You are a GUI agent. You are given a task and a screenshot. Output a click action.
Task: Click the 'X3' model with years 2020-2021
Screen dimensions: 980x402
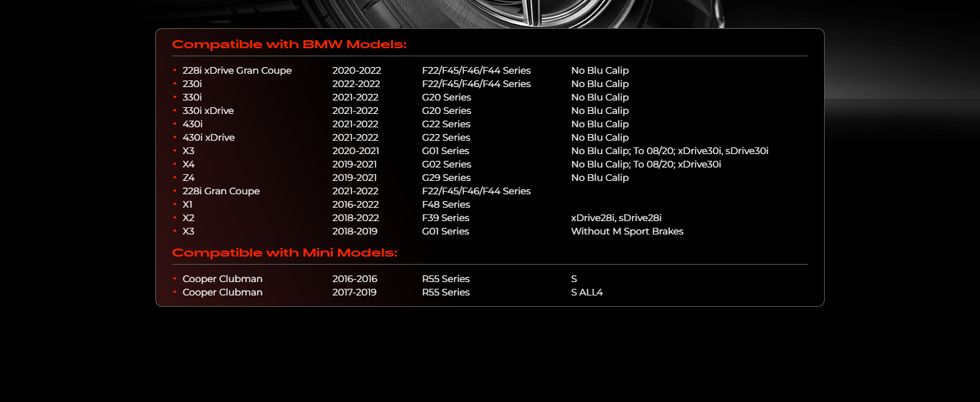pos(188,151)
